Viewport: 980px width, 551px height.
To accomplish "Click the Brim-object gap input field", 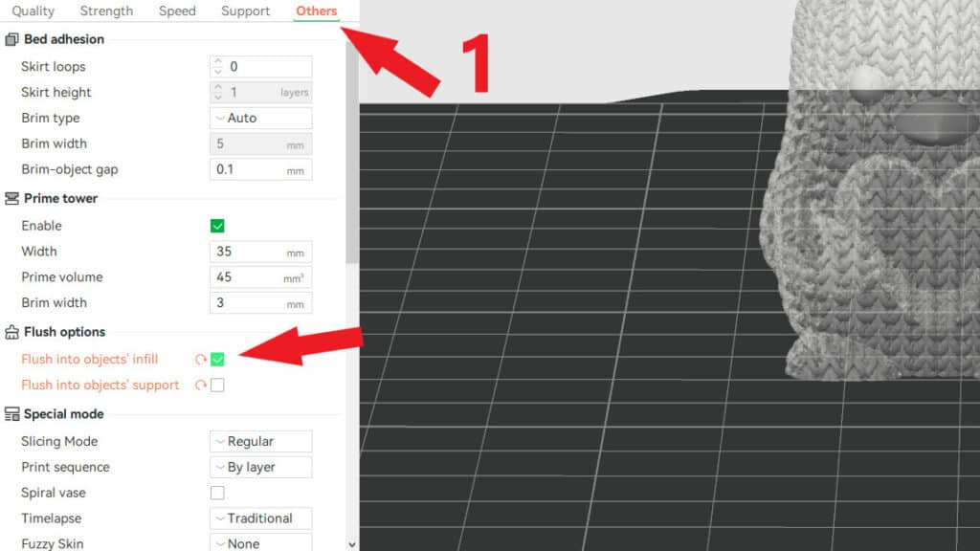I will tap(260, 169).
